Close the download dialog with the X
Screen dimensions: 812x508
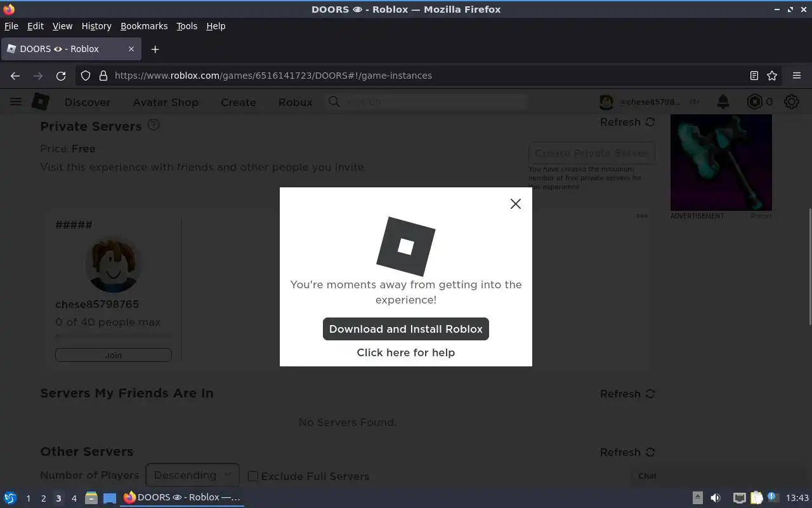(516, 204)
